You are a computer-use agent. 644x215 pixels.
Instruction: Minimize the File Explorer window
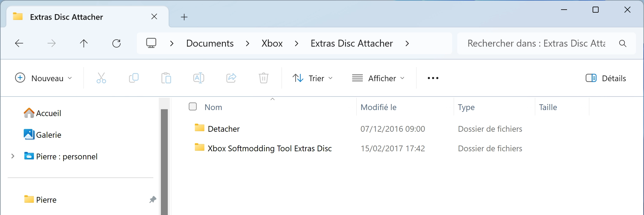[x=564, y=10]
